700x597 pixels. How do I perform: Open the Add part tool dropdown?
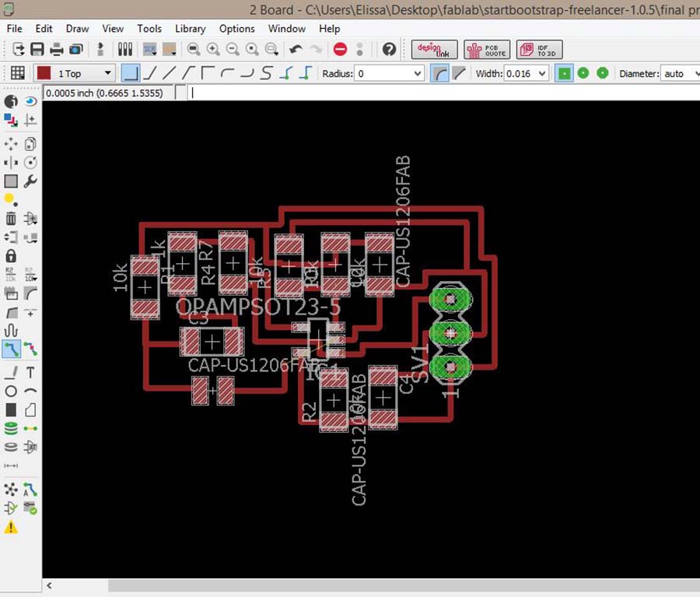30,219
